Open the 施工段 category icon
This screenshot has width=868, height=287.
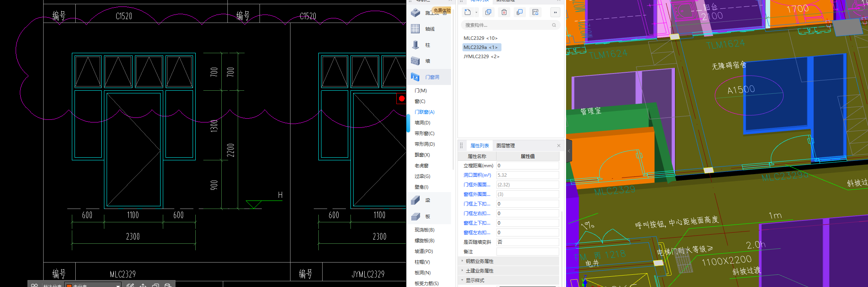(x=415, y=13)
